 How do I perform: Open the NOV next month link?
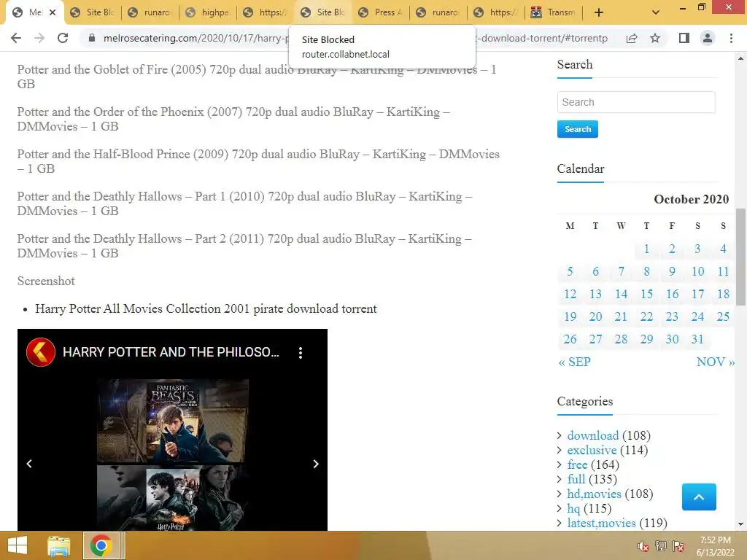715,362
